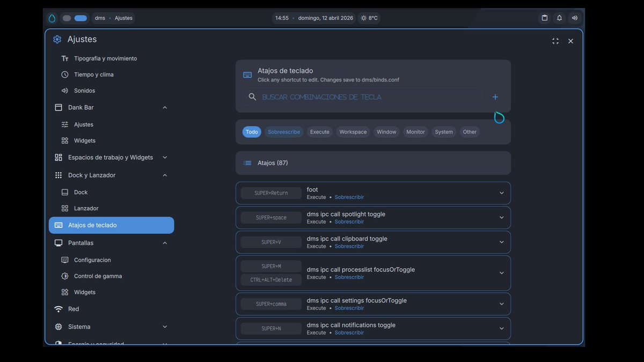Screen dimensions: 644x362
Task: Expand the spotlight toggle shortcut row
Action: 502,218
